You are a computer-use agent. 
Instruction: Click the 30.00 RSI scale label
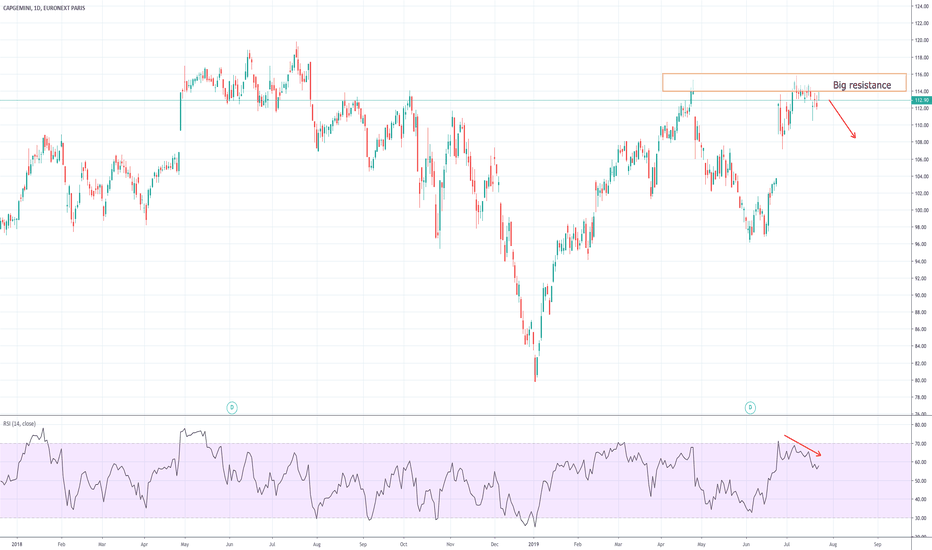click(x=921, y=518)
